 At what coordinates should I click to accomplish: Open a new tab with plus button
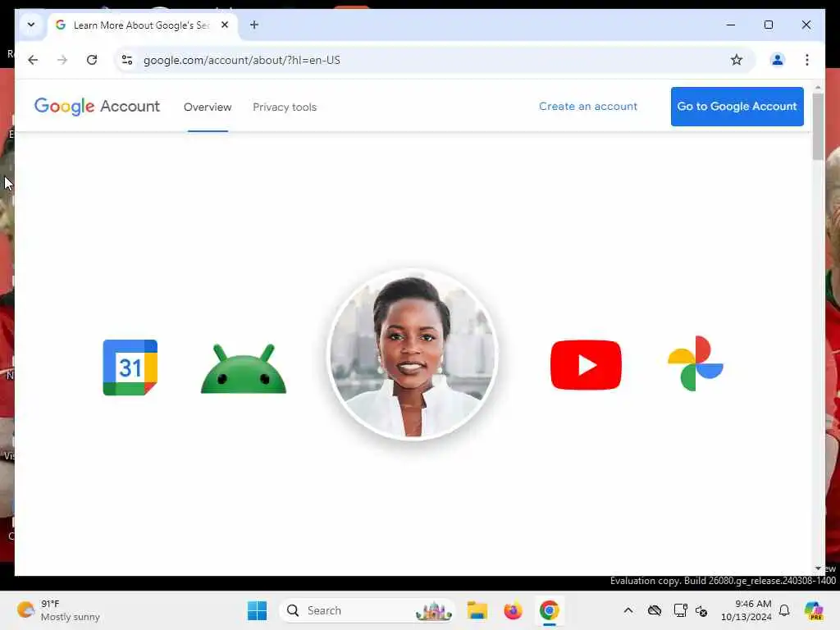coord(254,25)
